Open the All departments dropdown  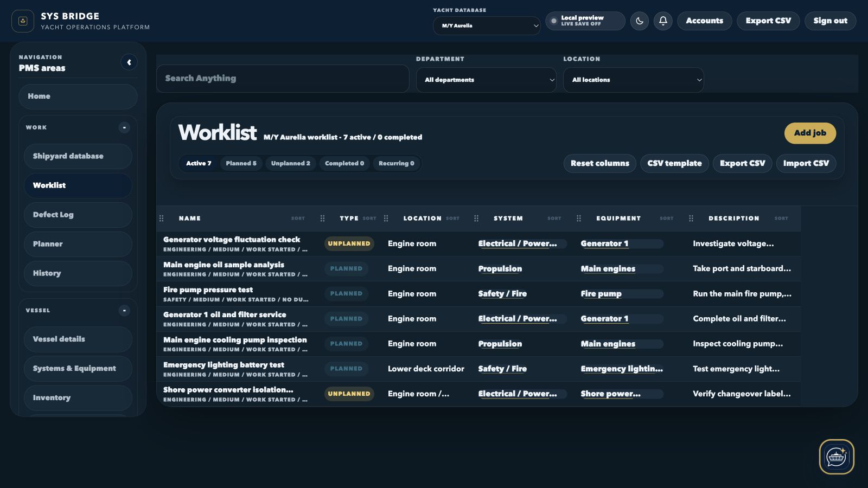point(486,80)
